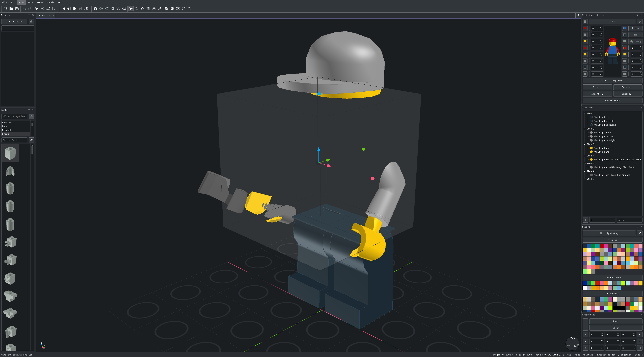Go to the first step
This screenshot has width=644, height=357.
[x=63, y=9]
